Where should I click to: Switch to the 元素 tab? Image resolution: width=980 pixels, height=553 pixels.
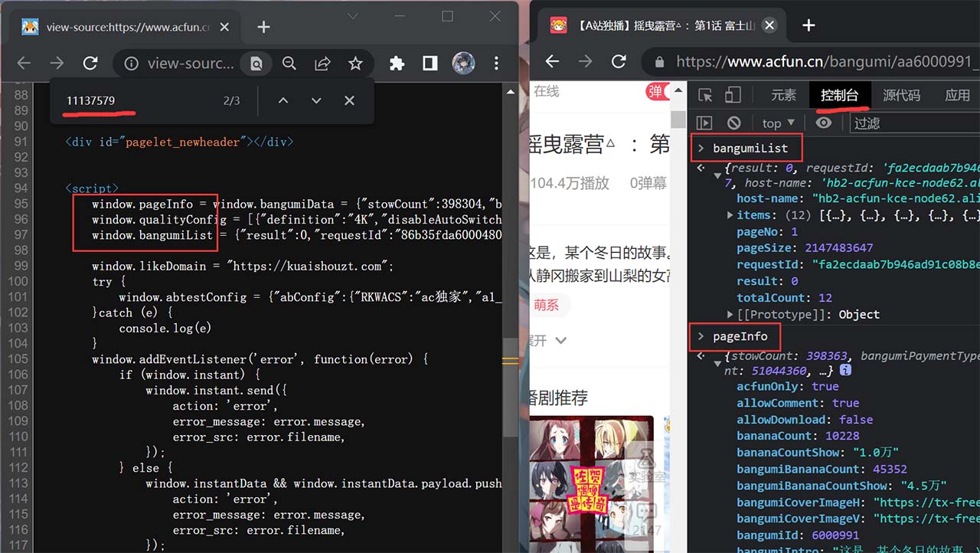(783, 95)
